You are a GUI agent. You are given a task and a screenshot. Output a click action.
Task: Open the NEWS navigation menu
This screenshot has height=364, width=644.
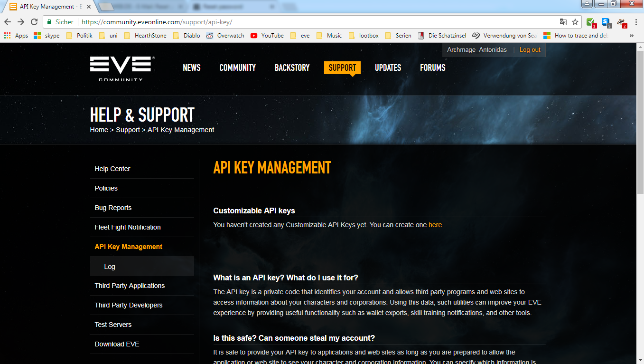[x=192, y=67]
